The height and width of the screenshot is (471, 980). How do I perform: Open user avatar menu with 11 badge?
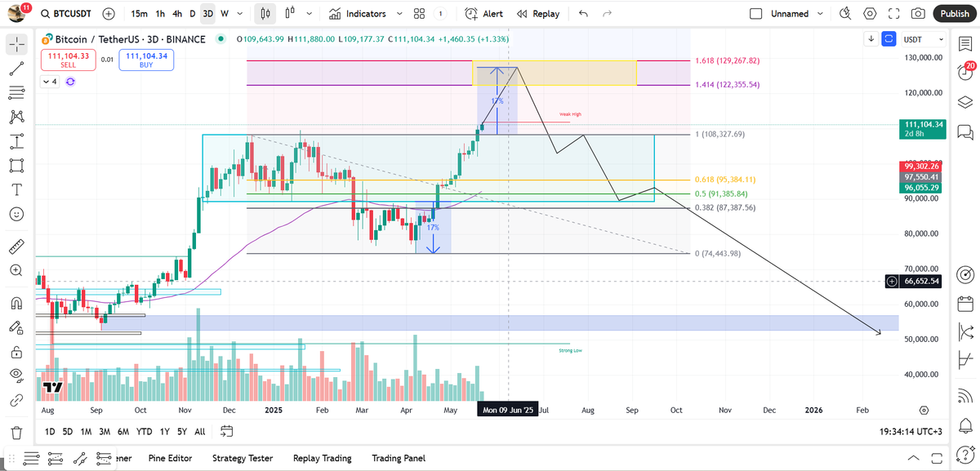coord(17,13)
